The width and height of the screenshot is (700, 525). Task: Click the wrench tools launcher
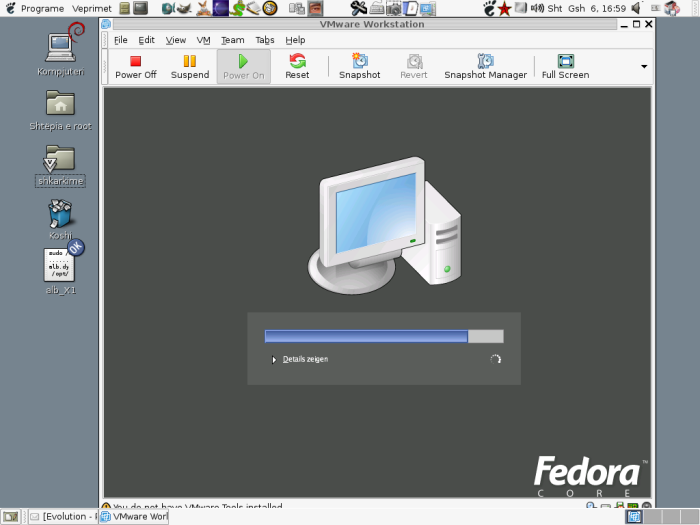coord(358,8)
